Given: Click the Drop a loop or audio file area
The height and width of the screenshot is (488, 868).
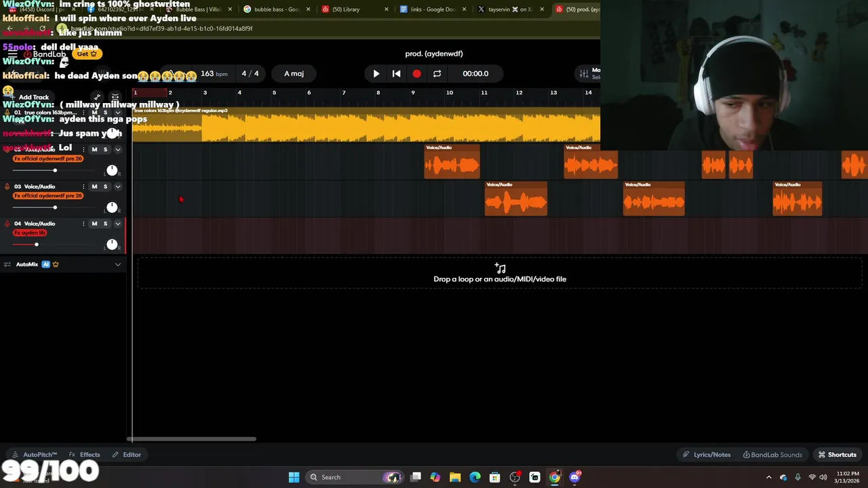Looking at the screenshot, I should coord(500,273).
